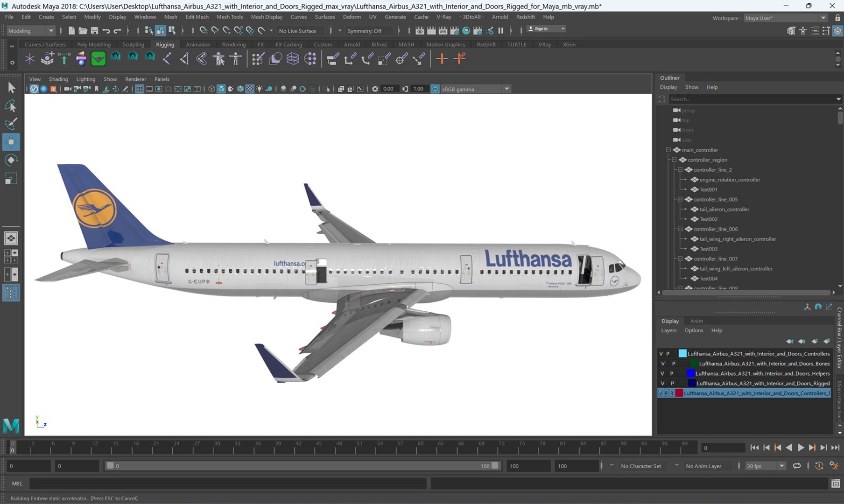Viewport: 844px width, 504px height.
Task: Click the current frame input field
Action: pyautogui.click(x=723, y=448)
